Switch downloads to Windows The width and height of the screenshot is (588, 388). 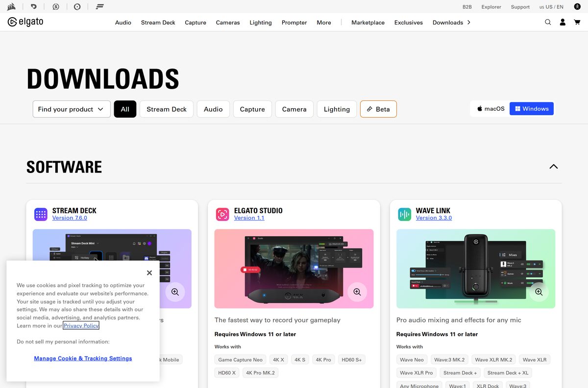pyautogui.click(x=532, y=109)
